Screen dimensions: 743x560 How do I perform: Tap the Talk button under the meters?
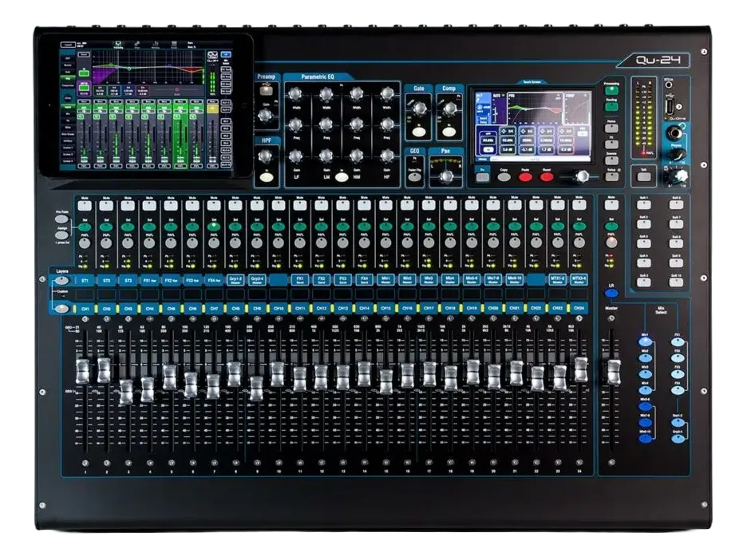tap(643, 177)
